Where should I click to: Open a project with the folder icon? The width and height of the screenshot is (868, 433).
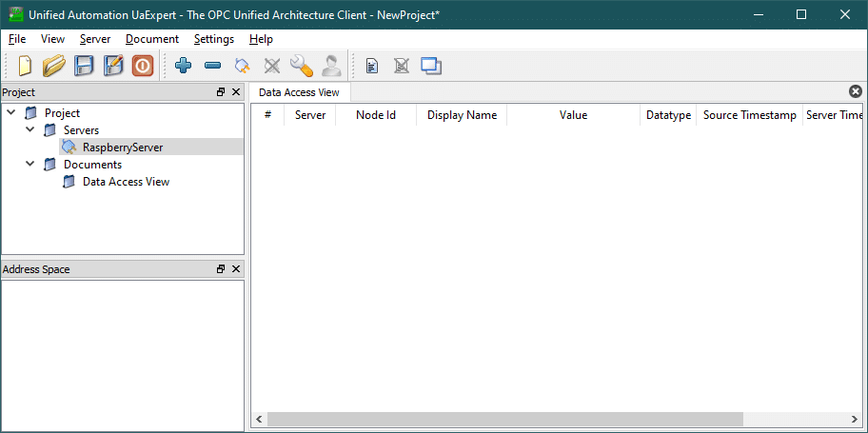tap(54, 66)
